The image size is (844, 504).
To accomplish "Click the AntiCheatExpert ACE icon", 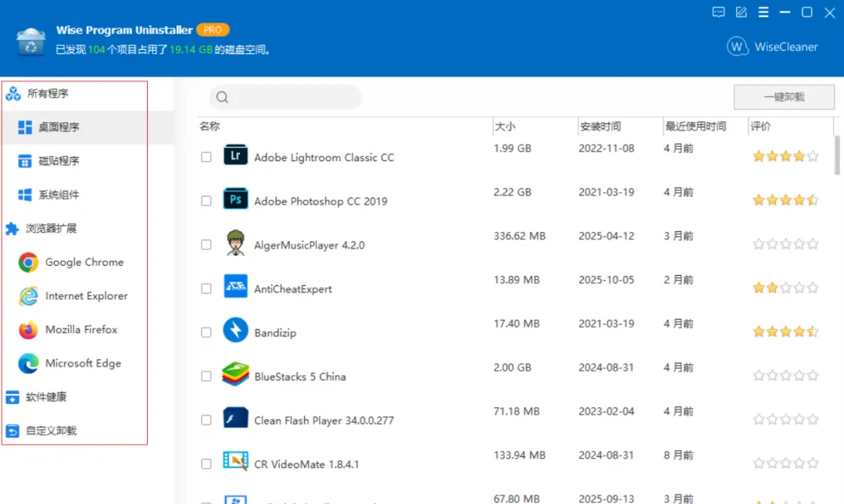I will pyautogui.click(x=235, y=287).
